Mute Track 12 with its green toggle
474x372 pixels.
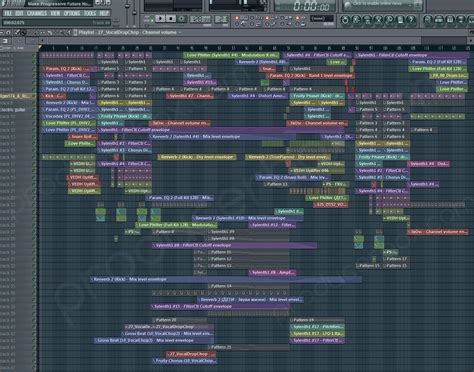click(34, 130)
